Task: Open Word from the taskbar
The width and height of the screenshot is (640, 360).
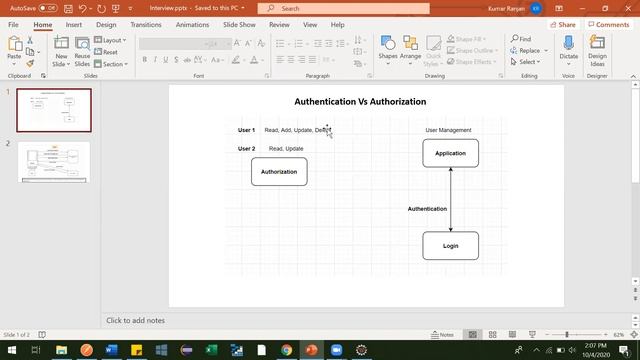Action: pyautogui.click(x=111, y=350)
